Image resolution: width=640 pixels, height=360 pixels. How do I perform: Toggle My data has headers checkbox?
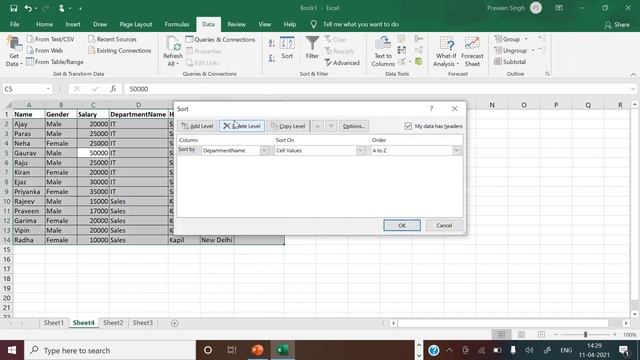pos(408,126)
